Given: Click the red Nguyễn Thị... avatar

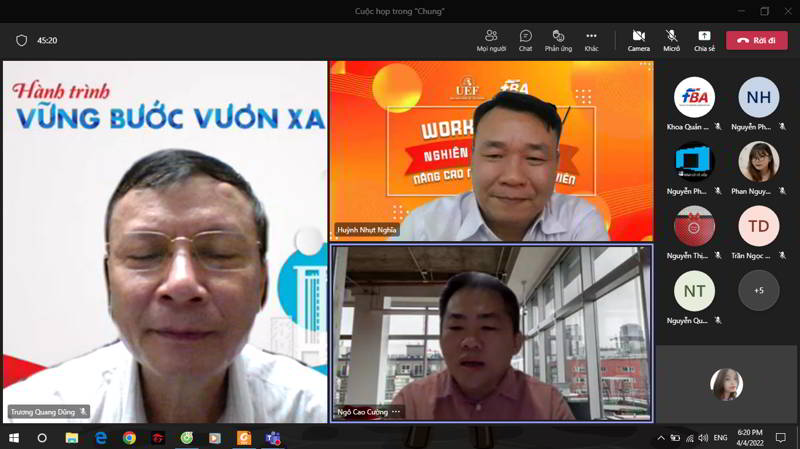Looking at the screenshot, I should click(x=694, y=226).
